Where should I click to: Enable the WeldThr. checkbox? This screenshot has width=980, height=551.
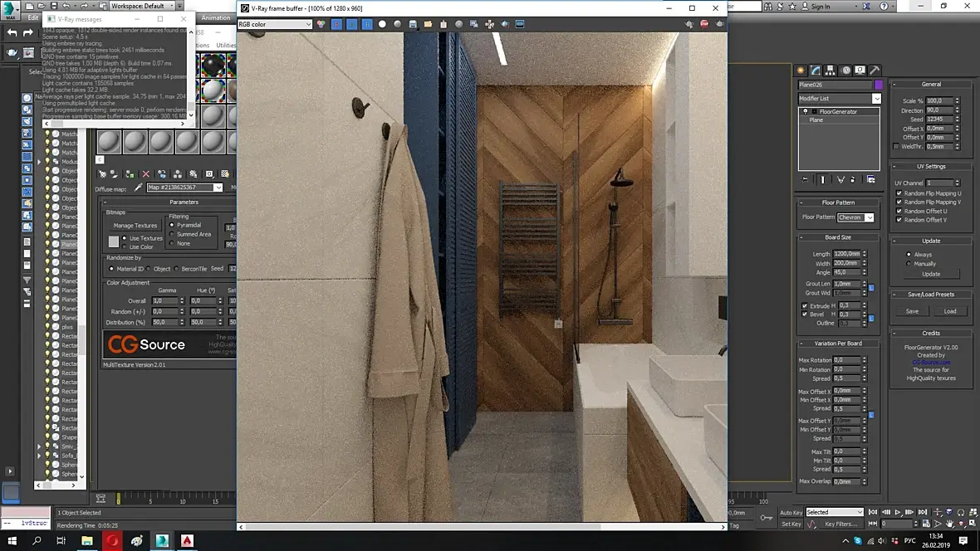(x=896, y=147)
